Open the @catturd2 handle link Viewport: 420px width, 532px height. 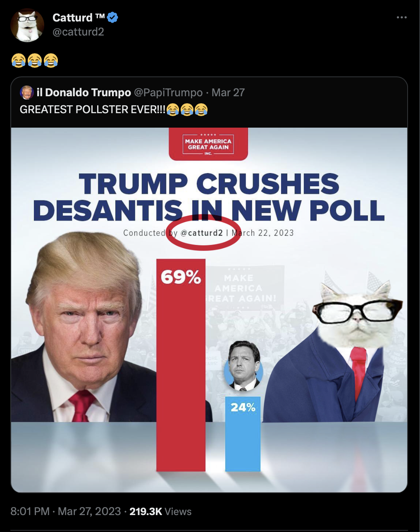[78, 32]
